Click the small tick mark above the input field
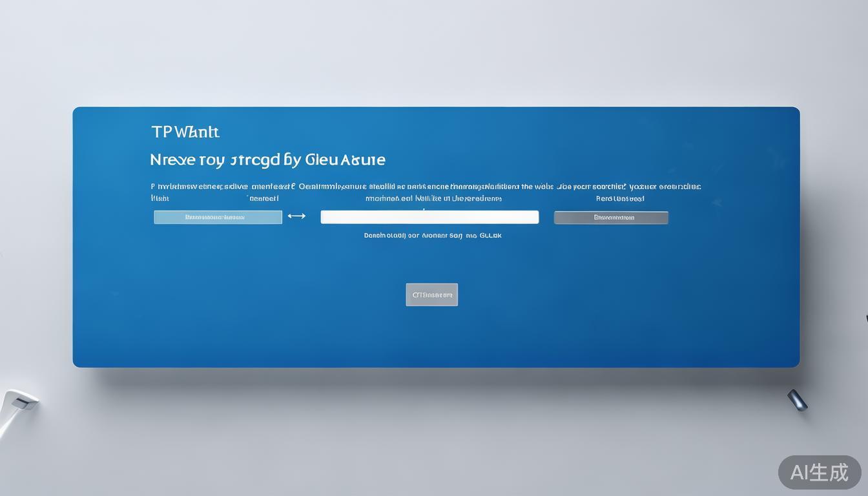This screenshot has width=868, height=496. [424, 209]
